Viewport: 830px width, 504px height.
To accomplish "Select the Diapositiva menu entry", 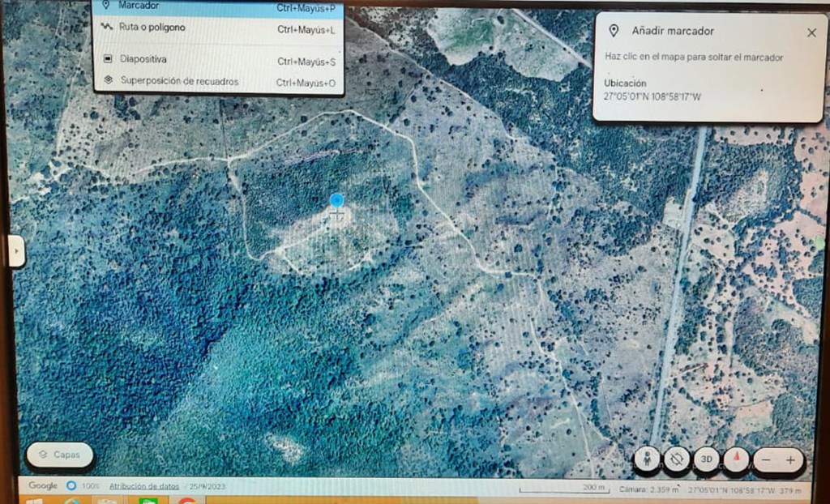I will 143,60.
